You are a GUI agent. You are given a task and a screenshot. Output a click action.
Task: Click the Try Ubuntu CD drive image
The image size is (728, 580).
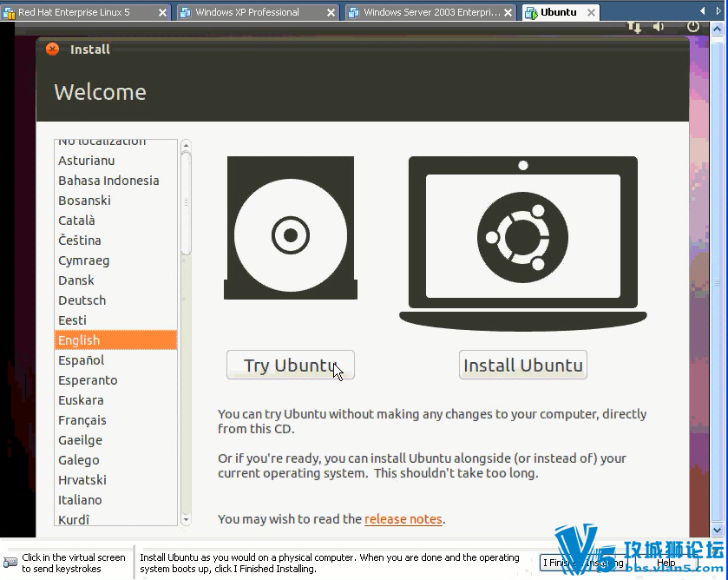click(291, 227)
